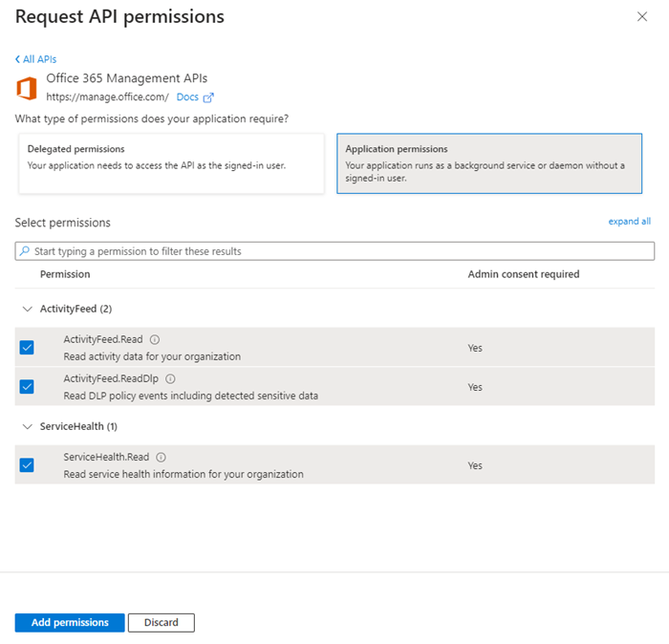
Task: Click 'Read activity data for your organization' description
Action: tap(152, 356)
